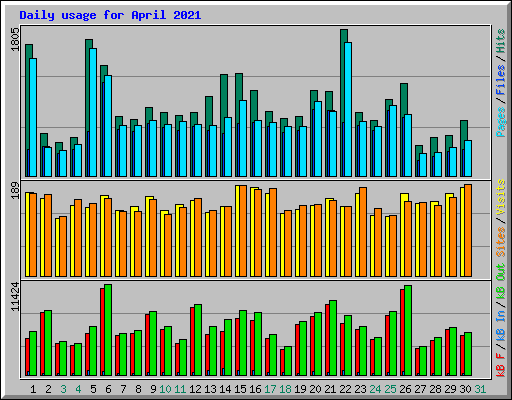This screenshot has height=400, width=512.
Task: Click the green weekend day "17" label
Action: 270,389
